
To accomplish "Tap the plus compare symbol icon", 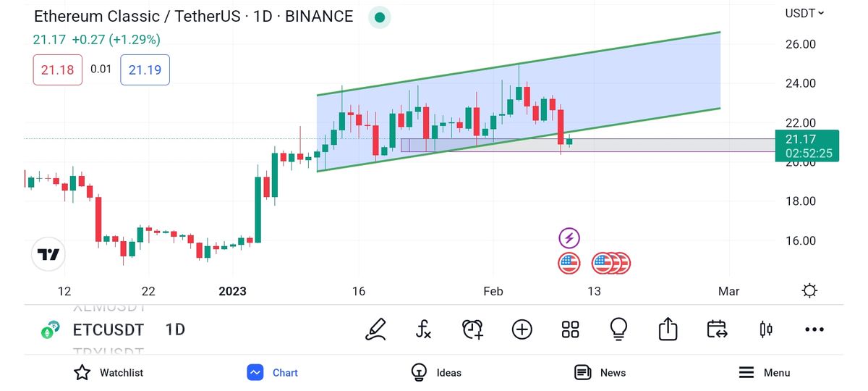I will [522, 329].
